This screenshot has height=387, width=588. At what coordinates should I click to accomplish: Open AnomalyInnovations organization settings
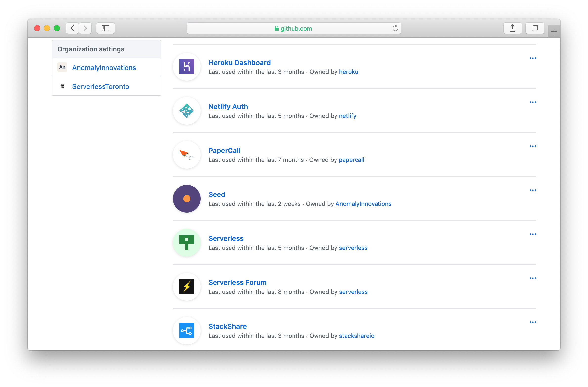104,68
